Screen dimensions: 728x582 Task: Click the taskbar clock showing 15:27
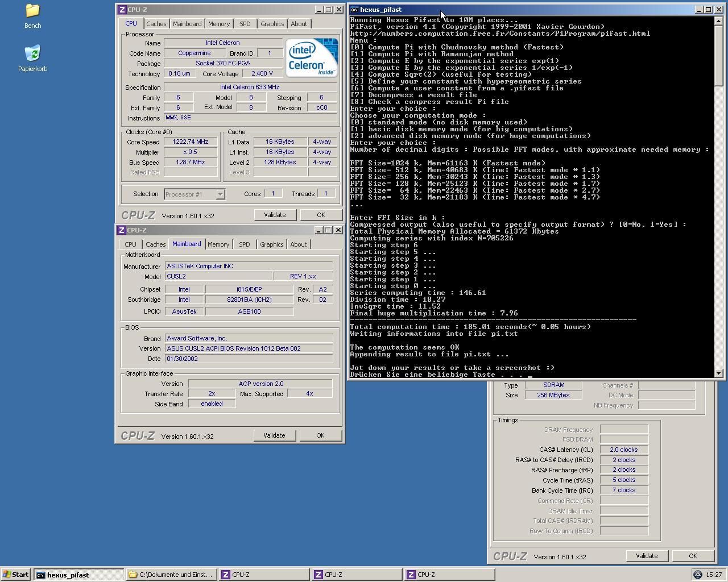tap(714, 575)
